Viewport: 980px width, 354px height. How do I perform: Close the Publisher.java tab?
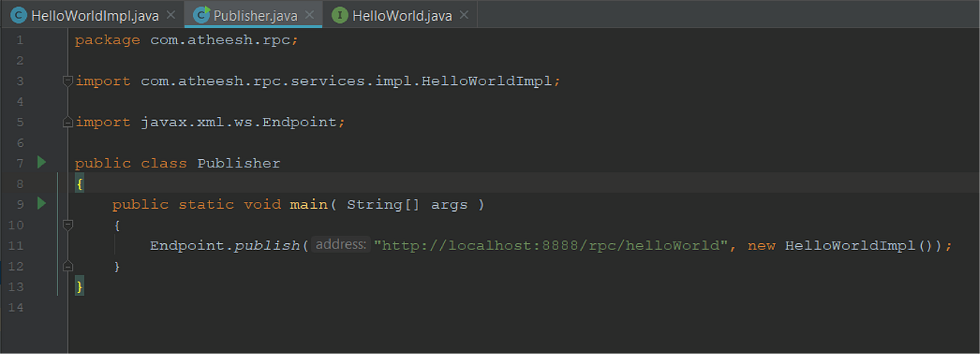tap(309, 15)
